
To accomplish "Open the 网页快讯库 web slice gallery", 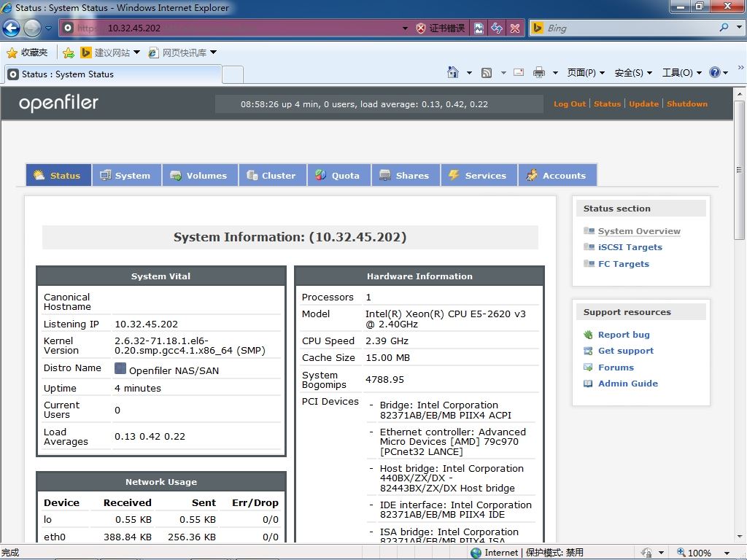I will tap(182, 52).
